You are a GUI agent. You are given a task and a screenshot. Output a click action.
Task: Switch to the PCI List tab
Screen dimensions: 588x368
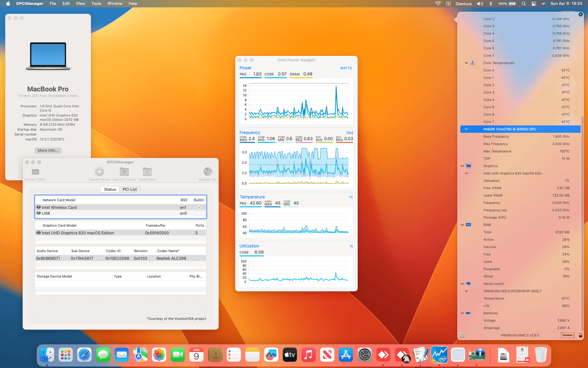130,189
